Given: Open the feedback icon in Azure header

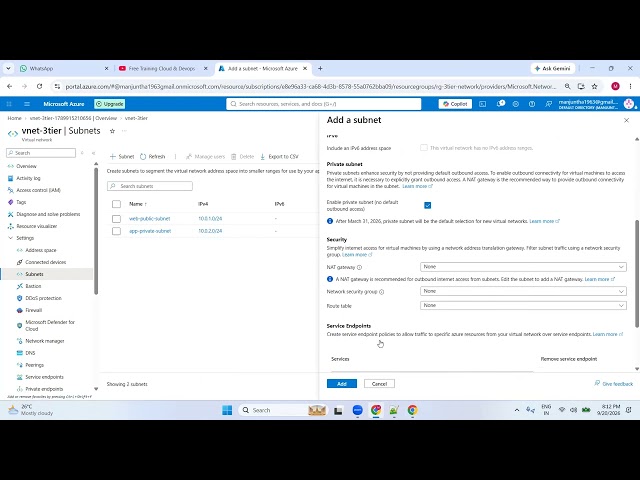Looking at the screenshot, I should click(548, 104).
